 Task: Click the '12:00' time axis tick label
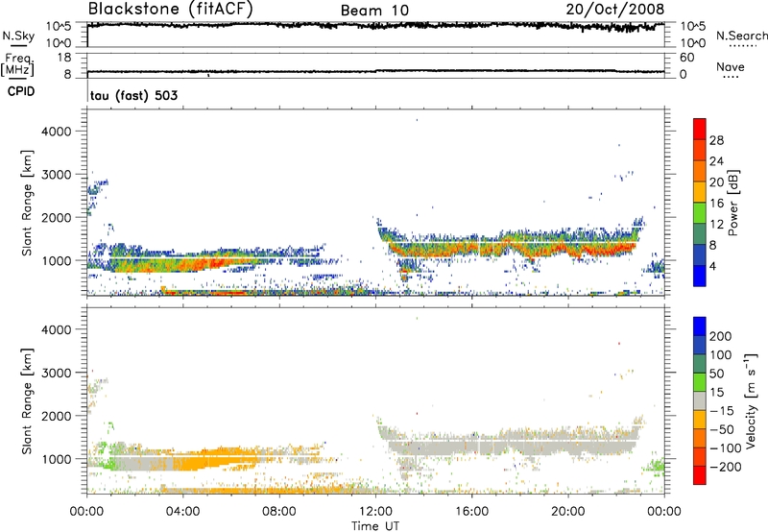(375, 512)
